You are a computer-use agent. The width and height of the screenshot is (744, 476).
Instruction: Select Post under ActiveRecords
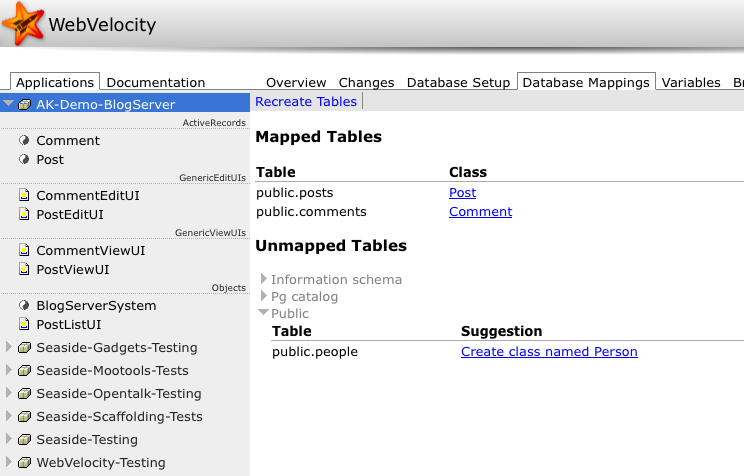[50, 159]
